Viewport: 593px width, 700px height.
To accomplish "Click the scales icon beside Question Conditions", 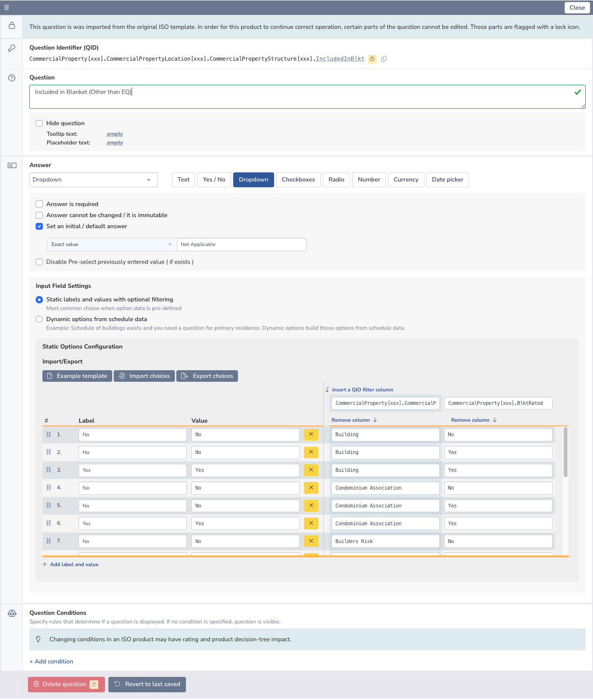I will tap(12, 613).
